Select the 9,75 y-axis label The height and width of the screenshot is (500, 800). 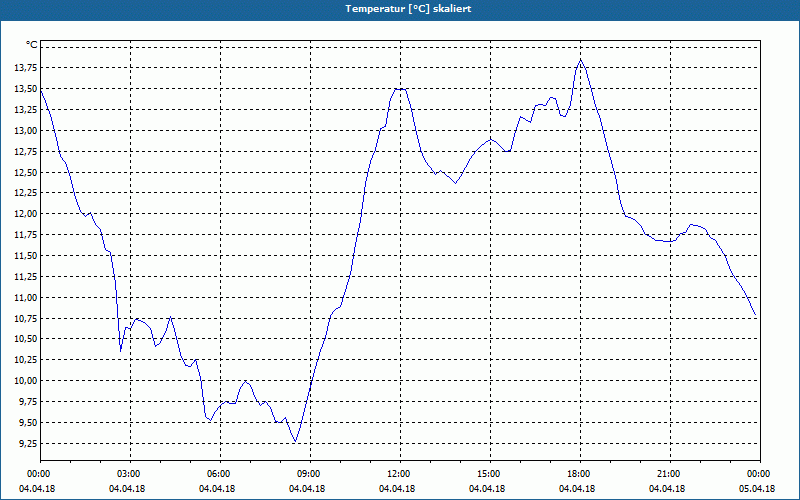(29, 402)
